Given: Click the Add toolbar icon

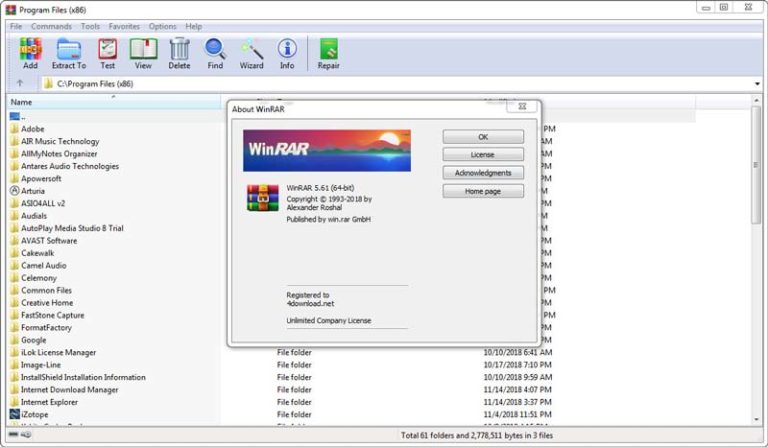Looking at the screenshot, I should point(30,48).
